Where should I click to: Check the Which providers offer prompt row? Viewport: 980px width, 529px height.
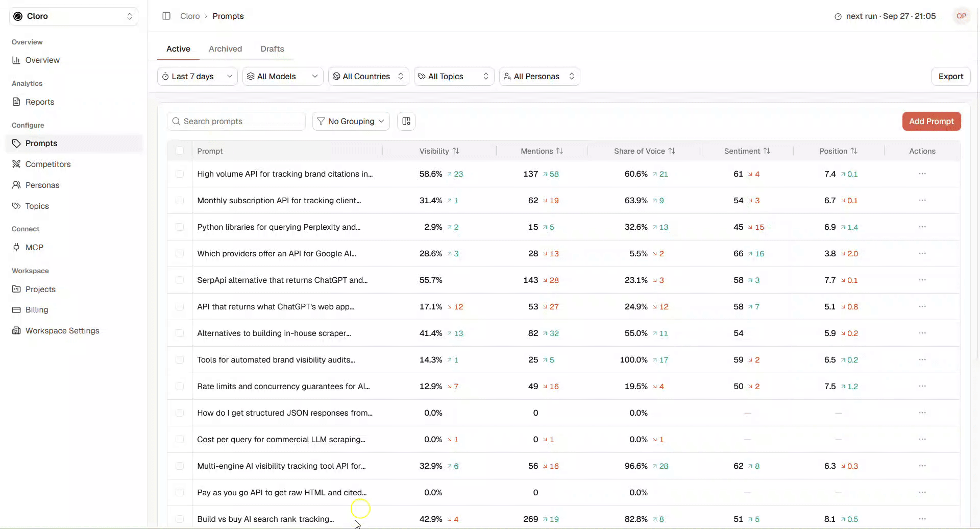pyautogui.click(x=180, y=253)
